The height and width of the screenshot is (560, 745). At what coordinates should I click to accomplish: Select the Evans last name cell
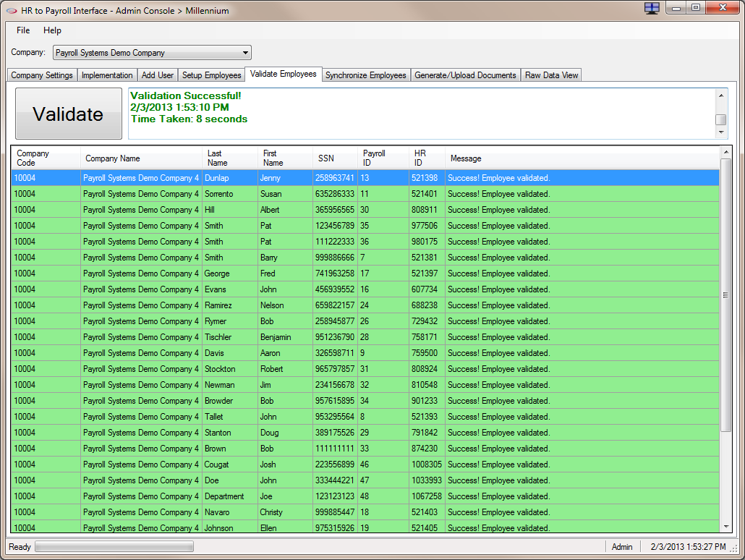[x=230, y=289]
